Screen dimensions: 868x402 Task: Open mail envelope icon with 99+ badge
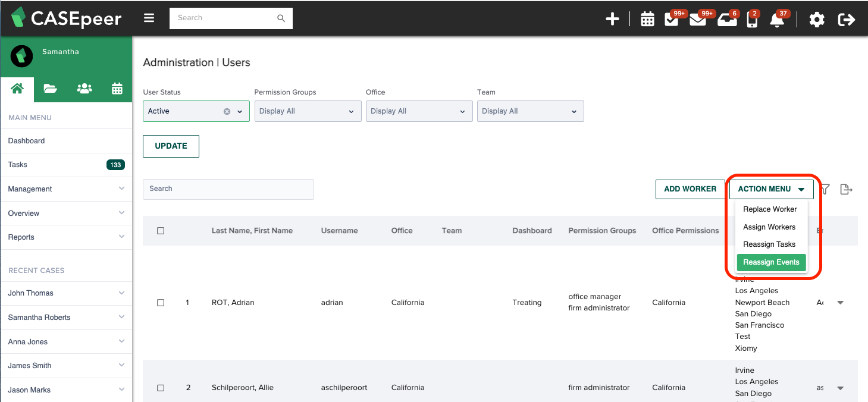[697, 19]
